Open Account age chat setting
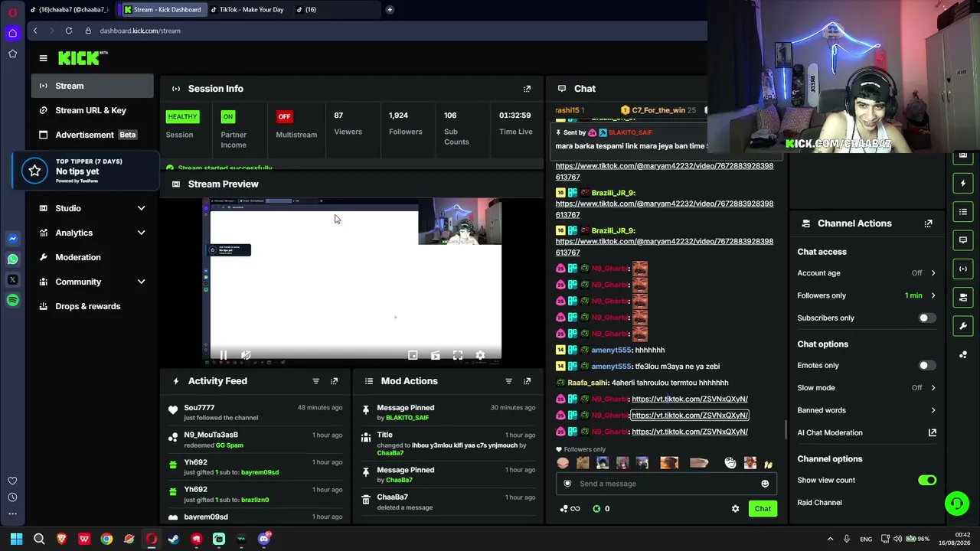This screenshot has height=551, width=980. click(x=867, y=273)
